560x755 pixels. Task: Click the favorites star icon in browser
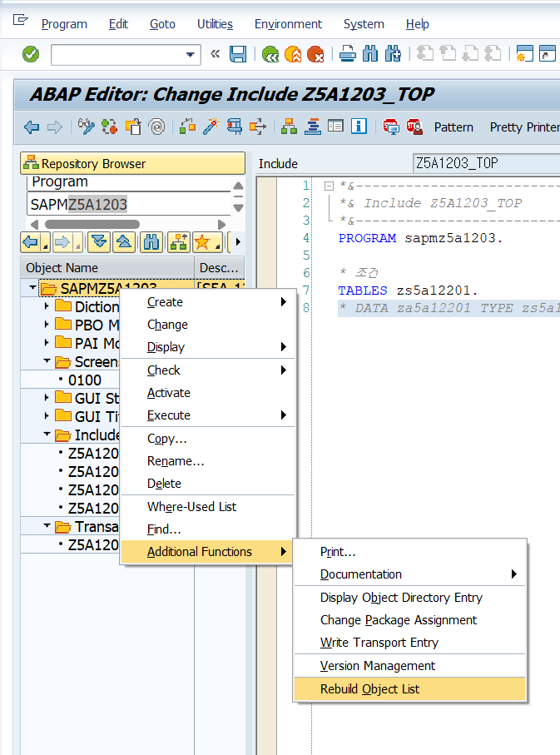[207, 242]
